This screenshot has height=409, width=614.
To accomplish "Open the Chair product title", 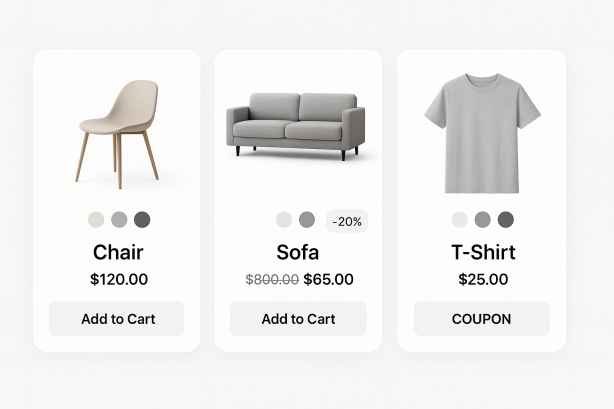I will (118, 253).
